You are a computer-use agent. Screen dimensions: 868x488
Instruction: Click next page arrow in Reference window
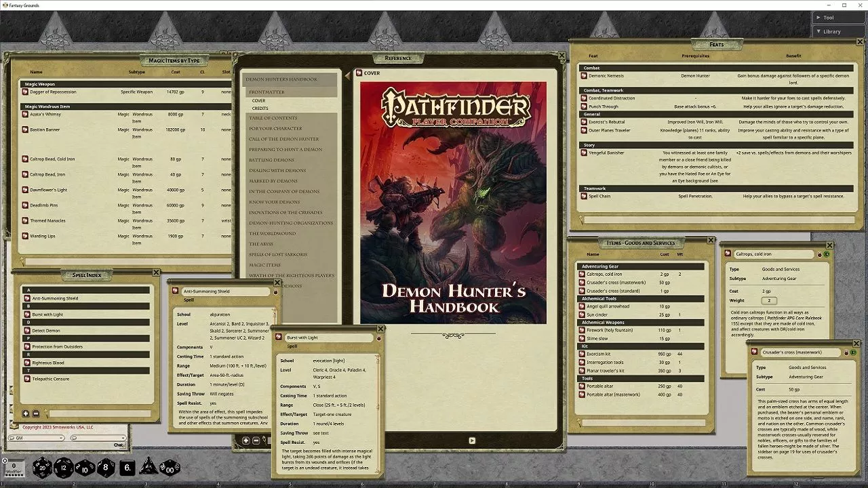pos(472,441)
